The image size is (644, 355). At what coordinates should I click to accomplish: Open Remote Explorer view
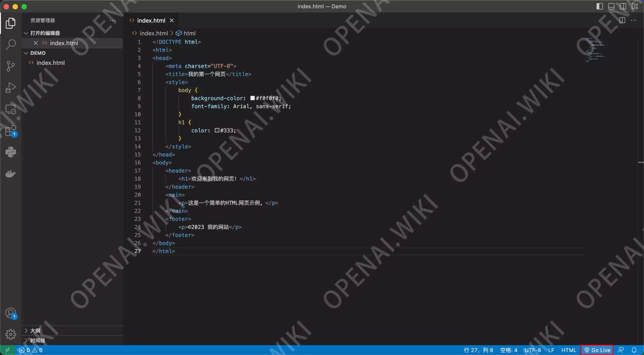coord(11,109)
